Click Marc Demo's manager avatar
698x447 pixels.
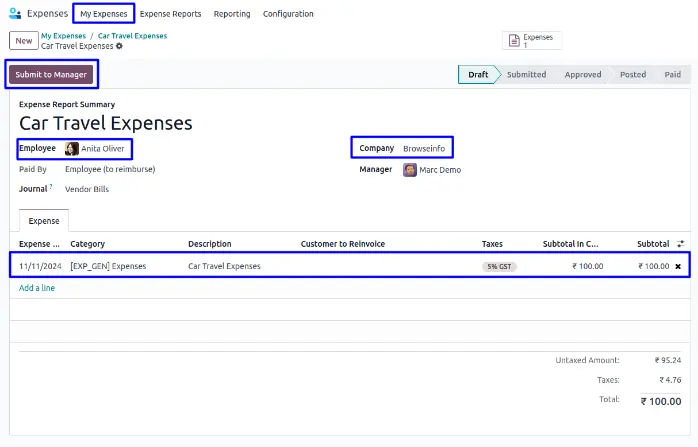click(x=410, y=170)
